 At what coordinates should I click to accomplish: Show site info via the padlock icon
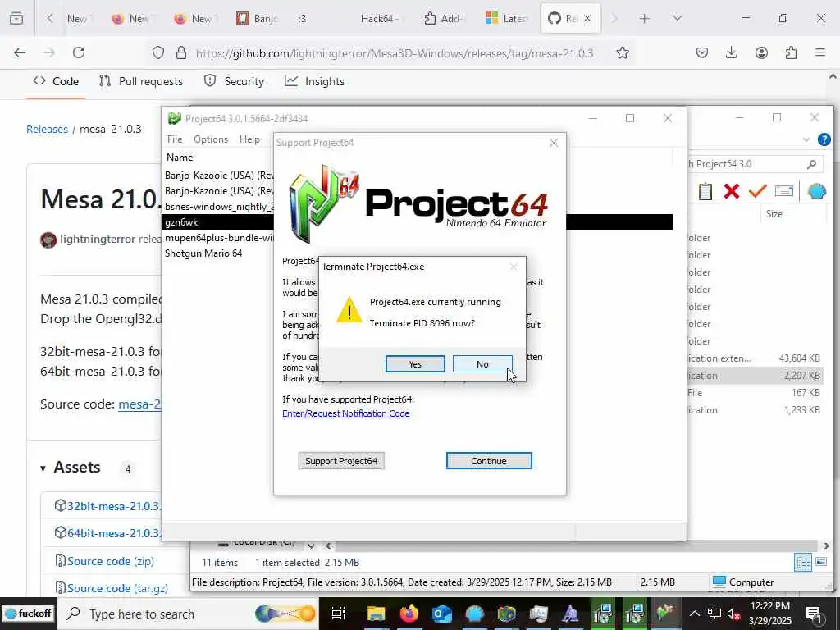[x=181, y=52]
